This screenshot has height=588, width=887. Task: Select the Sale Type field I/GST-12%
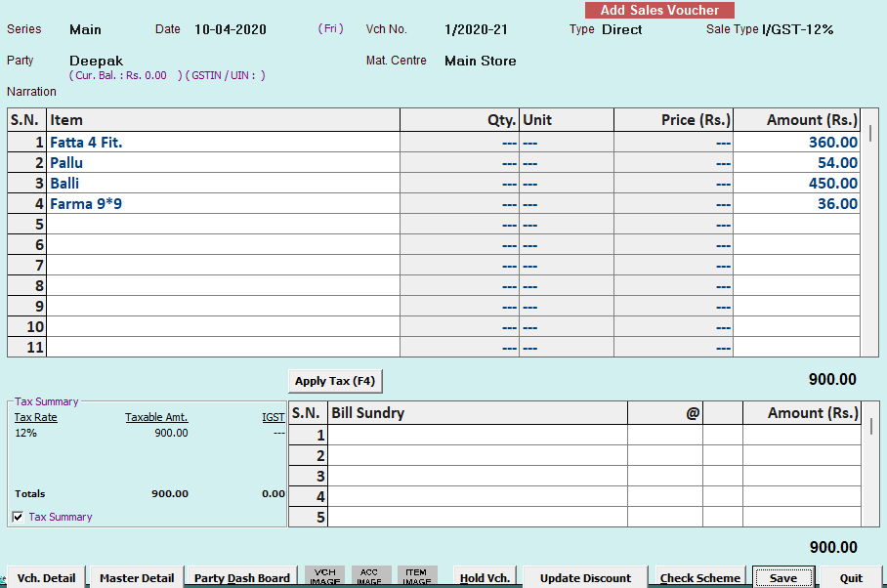pos(797,29)
